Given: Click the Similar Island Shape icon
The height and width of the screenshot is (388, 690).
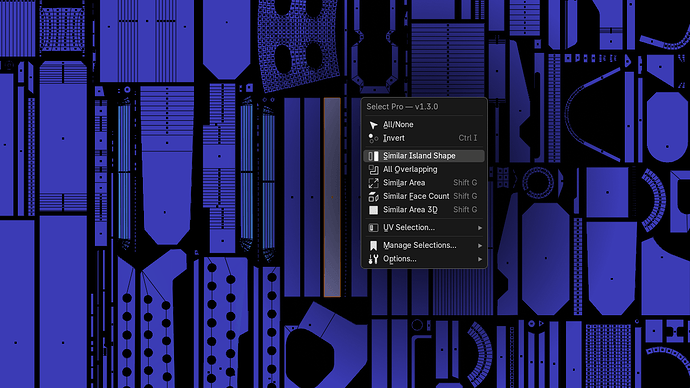Looking at the screenshot, I should click(373, 156).
